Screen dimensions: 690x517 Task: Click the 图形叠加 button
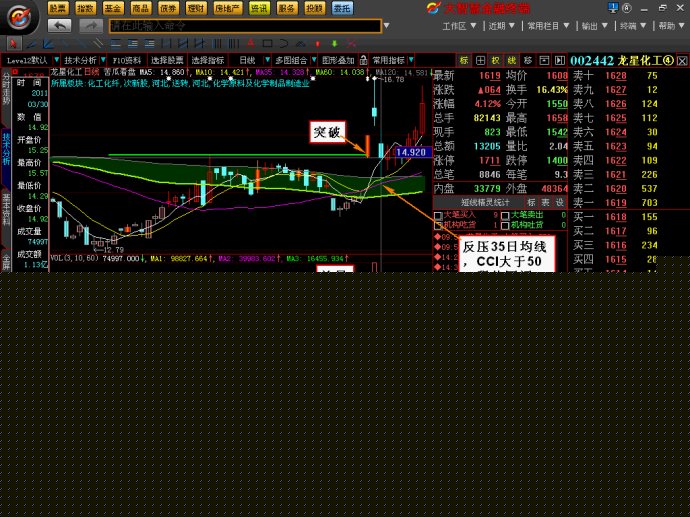pyautogui.click(x=338, y=60)
